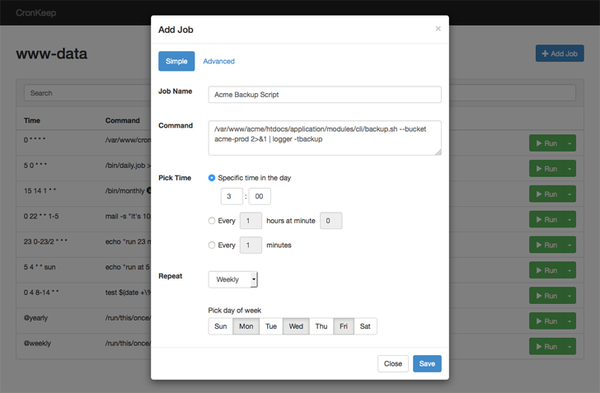The image size is (600, 393).
Task: Click the Close button in dialog
Action: pyautogui.click(x=393, y=364)
